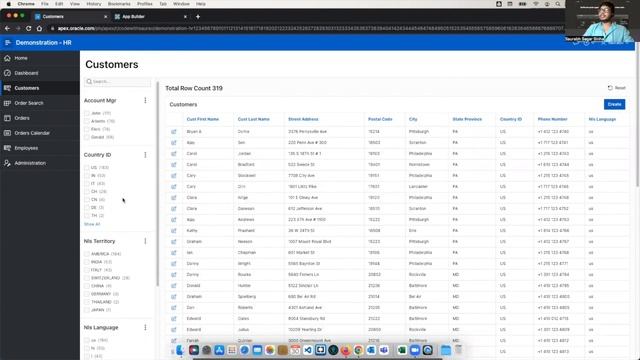This screenshot has height=360, width=640.
Task: Toggle the navigation hamburger menu icon
Action: click(8, 42)
